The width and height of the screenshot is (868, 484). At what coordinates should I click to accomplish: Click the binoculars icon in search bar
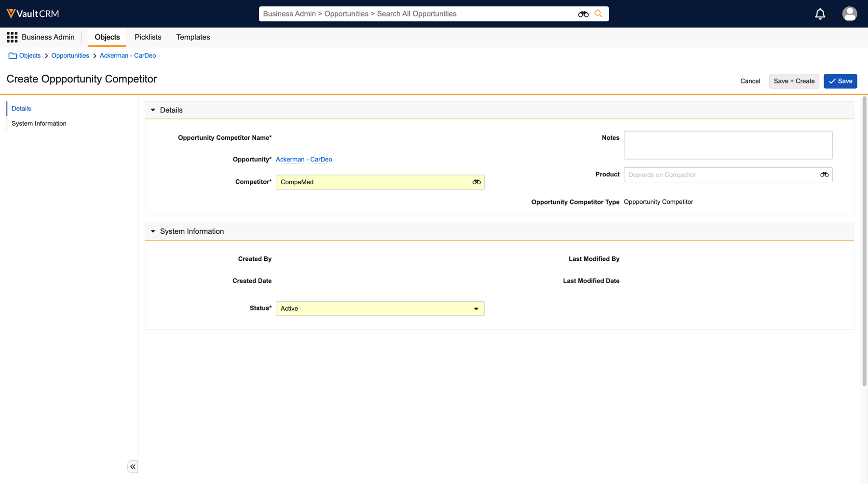coord(583,14)
